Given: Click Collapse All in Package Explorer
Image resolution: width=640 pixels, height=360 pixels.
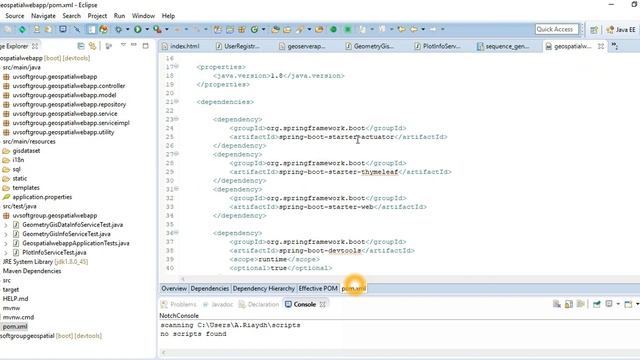Looking at the screenshot, I should (81, 46).
